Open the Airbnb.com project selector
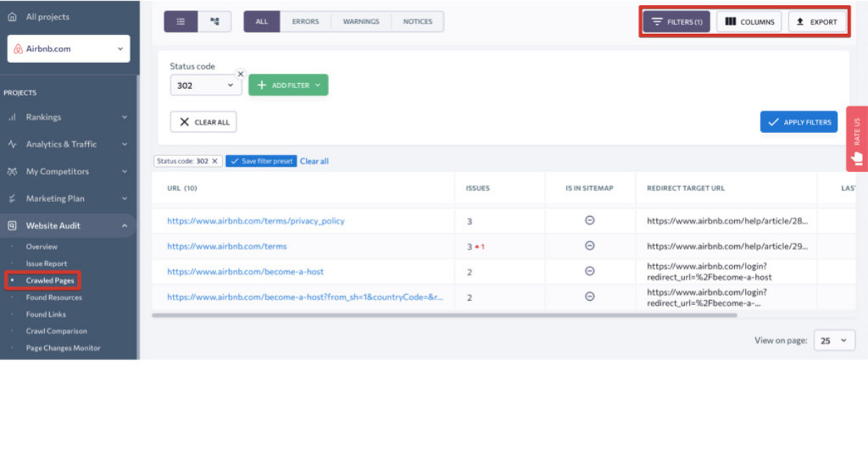 (69, 49)
